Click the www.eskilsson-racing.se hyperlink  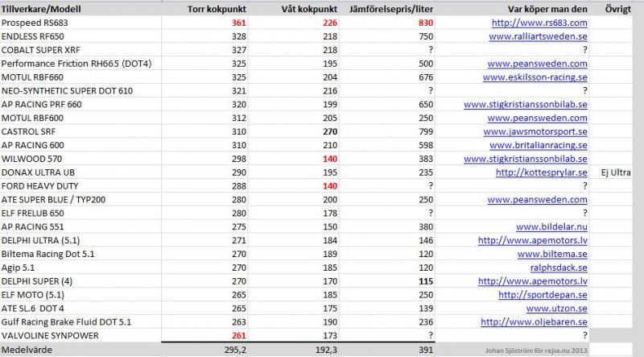coord(535,77)
